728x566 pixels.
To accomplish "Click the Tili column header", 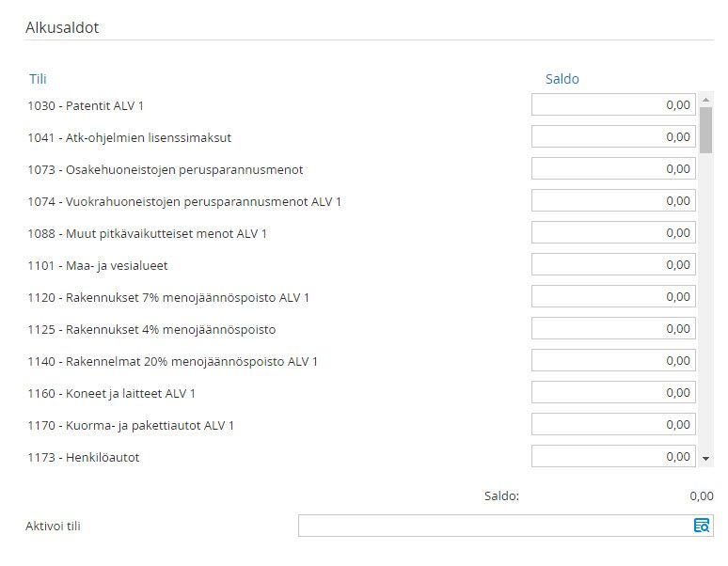I will pos(38,79).
